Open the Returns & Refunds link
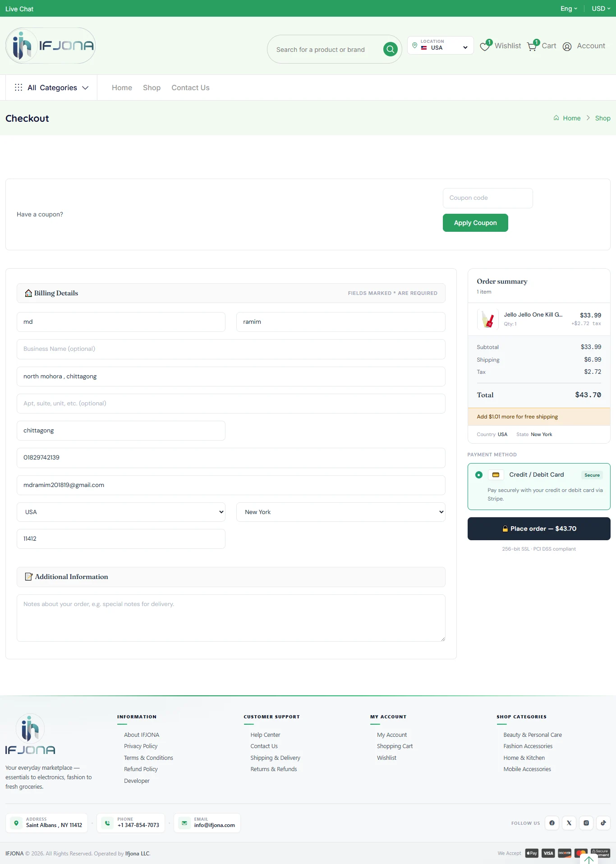The width and height of the screenshot is (616, 864). click(x=274, y=769)
